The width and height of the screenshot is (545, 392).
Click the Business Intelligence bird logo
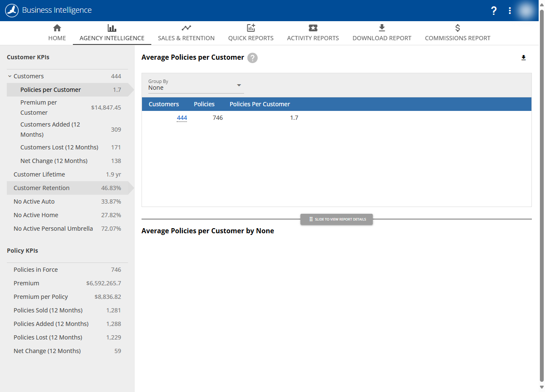[x=12, y=10]
